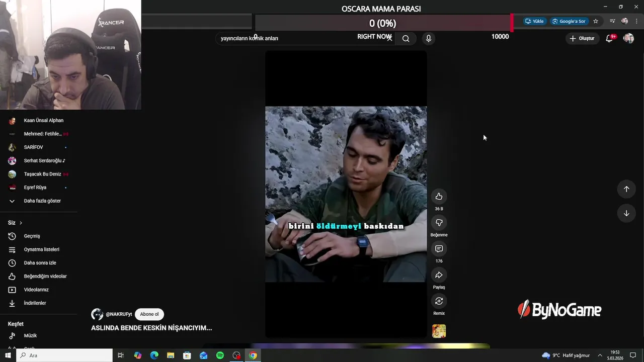
Task: Open weather widget showing 9°C Hafif yağmur
Action: click(x=566, y=355)
